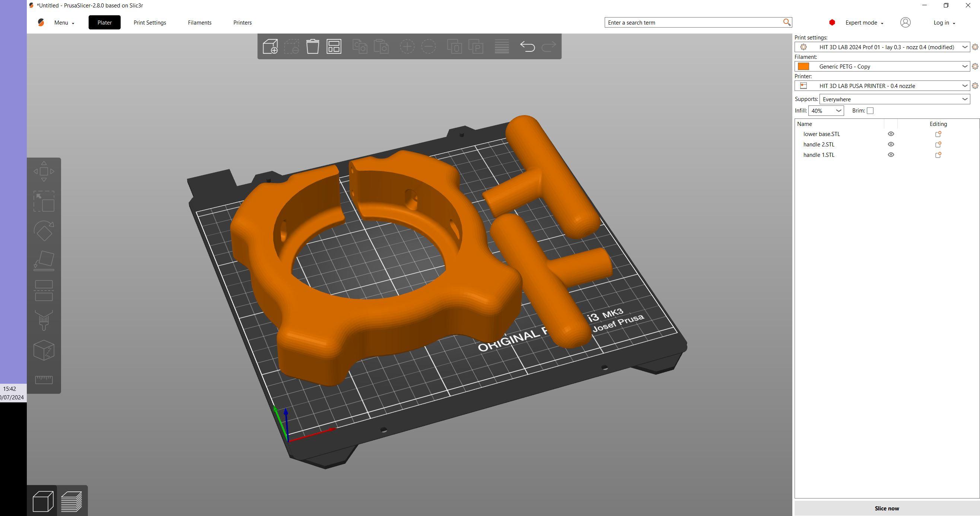
Task: Select the Place on face tool
Action: 44,261
